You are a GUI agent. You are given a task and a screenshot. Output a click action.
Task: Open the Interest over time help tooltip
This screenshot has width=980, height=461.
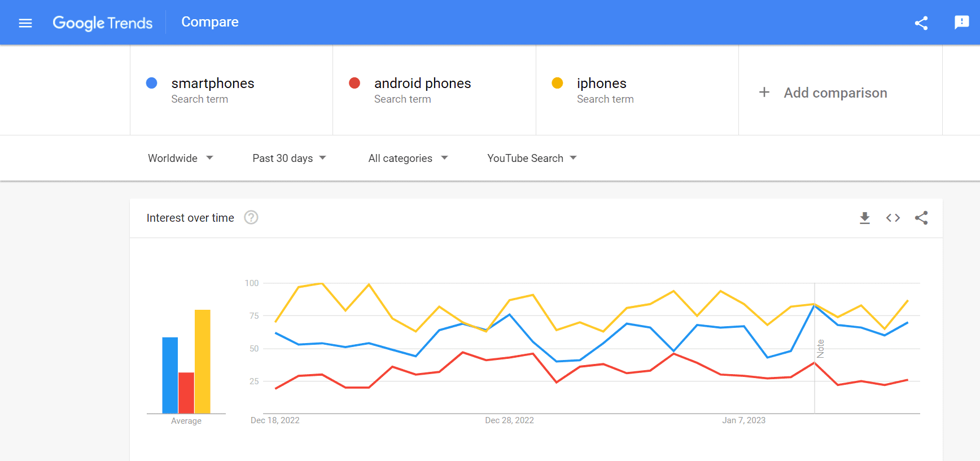click(x=251, y=217)
